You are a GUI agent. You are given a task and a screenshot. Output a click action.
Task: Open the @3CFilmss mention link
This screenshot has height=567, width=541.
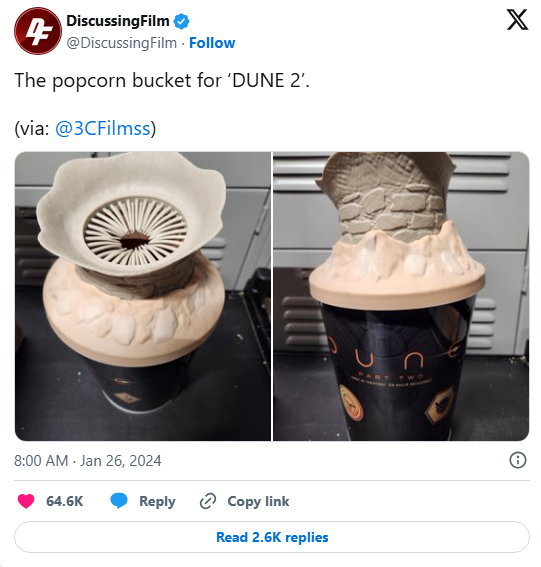click(103, 128)
